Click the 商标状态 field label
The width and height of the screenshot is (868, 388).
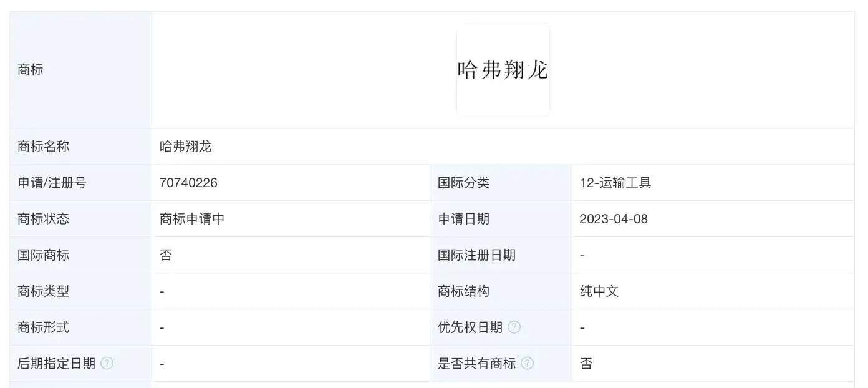pos(43,219)
